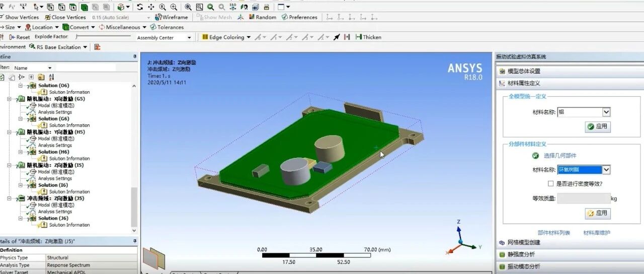Image resolution: width=644 pixels, height=274 pixels.
Task: Click the Explode Factor slider
Action: point(103,37)
